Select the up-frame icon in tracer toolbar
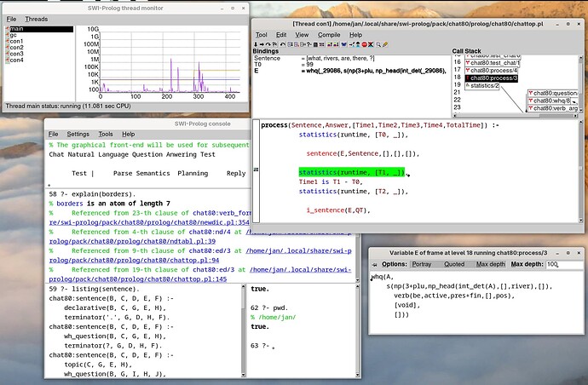This screenshot has height=385, width=588. pyautogui.click(x=330, y=44)
